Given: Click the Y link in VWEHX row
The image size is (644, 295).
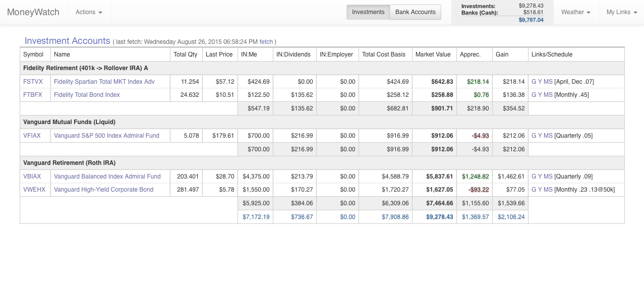Looking at the screenshot, I should tap(540, 190).
